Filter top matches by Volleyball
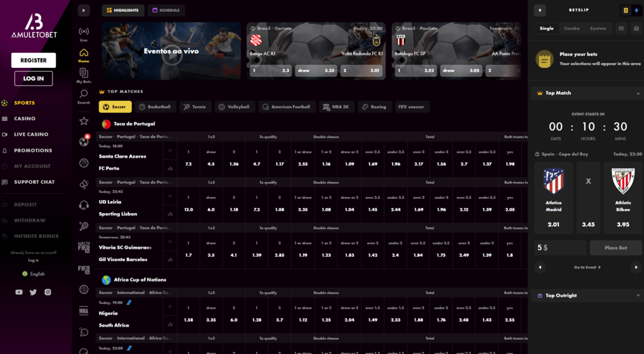Screen dimensions: 644x354 click(235, 107)
